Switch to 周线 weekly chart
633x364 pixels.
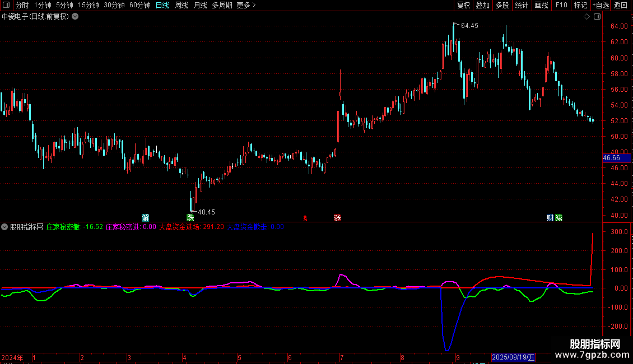pyautogui.click(x=181, y=5)
